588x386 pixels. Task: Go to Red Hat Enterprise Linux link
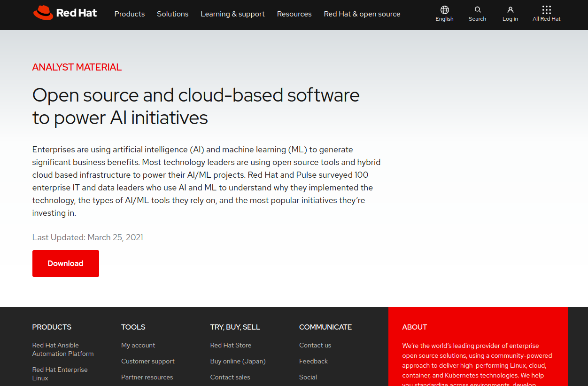[x=60, y=374]
